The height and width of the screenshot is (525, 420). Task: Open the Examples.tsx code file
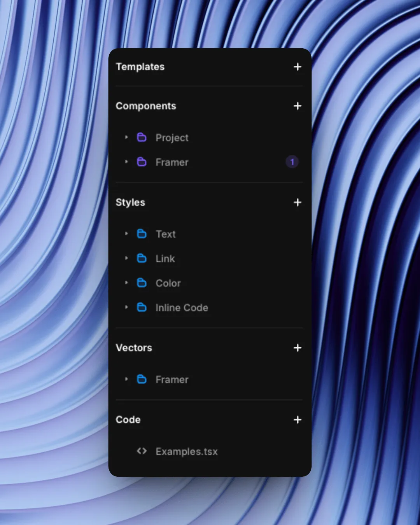(186, 451)
